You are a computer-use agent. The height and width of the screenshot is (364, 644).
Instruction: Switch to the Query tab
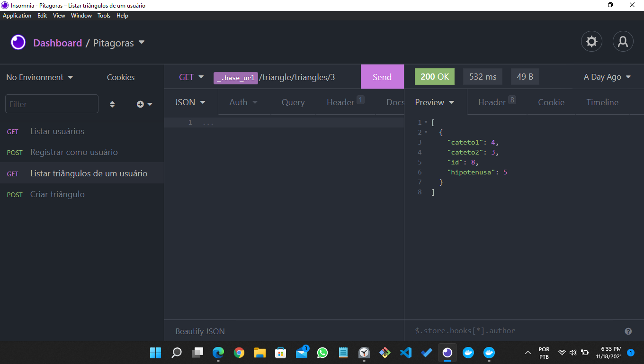293,102
